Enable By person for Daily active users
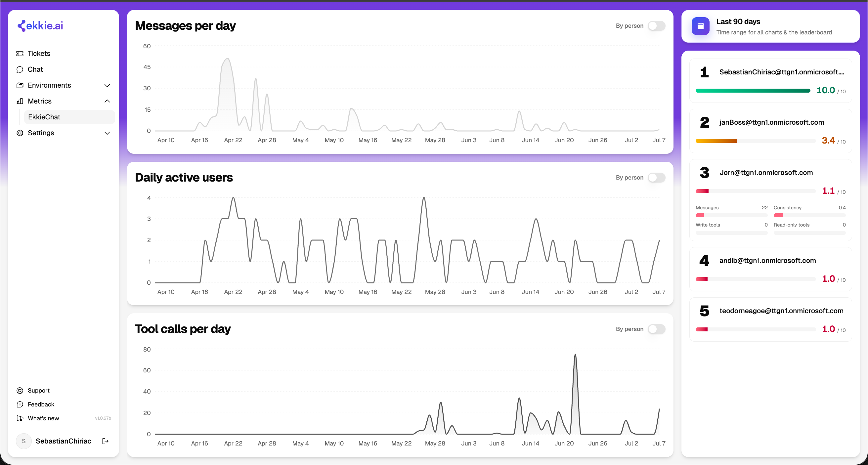Viewport: 868px width, 465px height. pos(656,178)
